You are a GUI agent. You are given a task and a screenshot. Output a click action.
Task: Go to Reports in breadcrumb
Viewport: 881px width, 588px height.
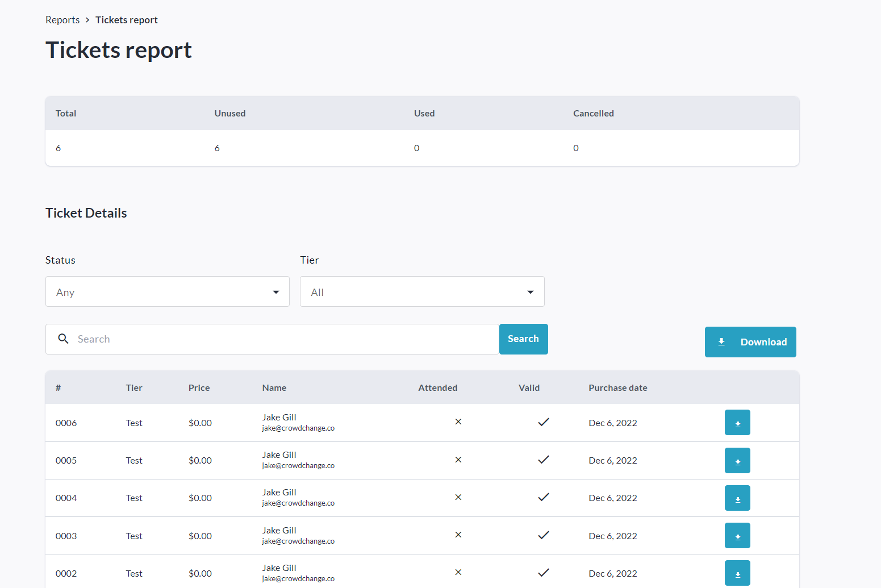[62, 20]
